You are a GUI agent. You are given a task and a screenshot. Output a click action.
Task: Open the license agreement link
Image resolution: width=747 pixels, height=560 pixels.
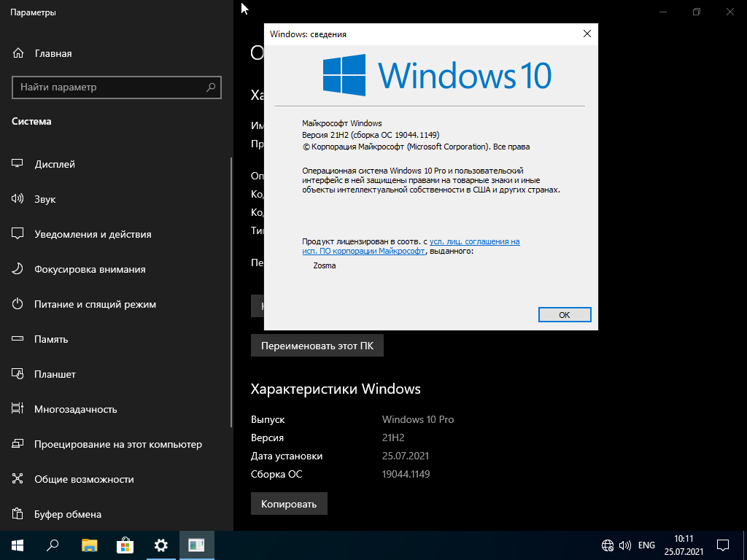(474, 241)
